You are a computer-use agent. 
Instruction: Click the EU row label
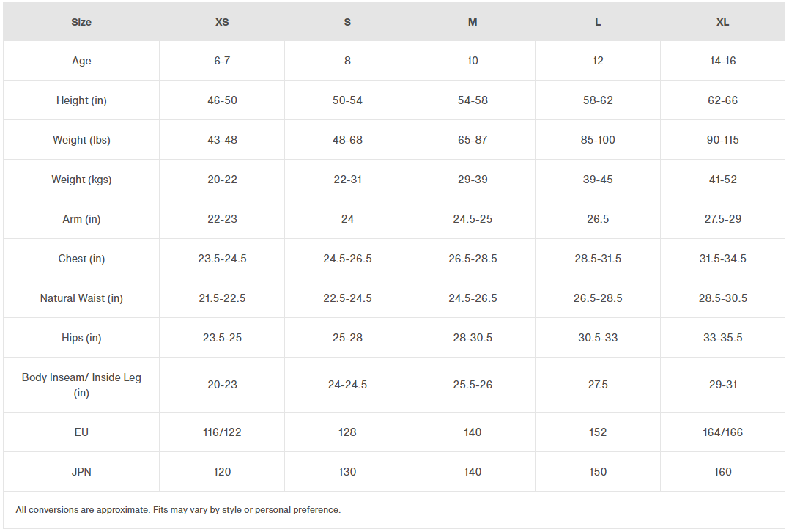coord(81,432)
